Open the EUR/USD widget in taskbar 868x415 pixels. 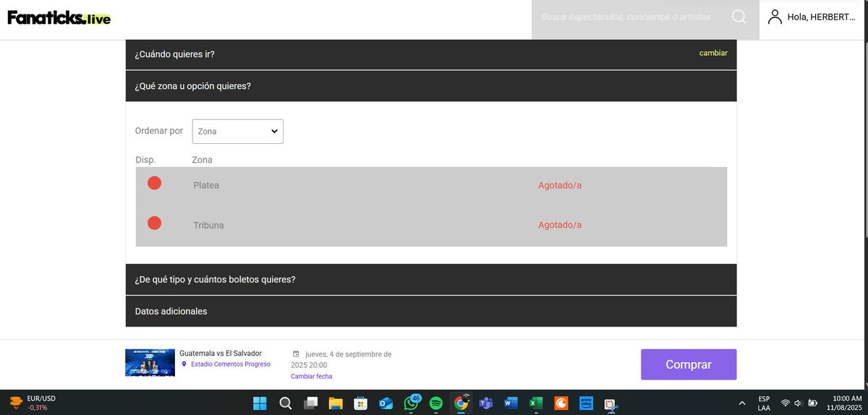click(x=33, y=403)
